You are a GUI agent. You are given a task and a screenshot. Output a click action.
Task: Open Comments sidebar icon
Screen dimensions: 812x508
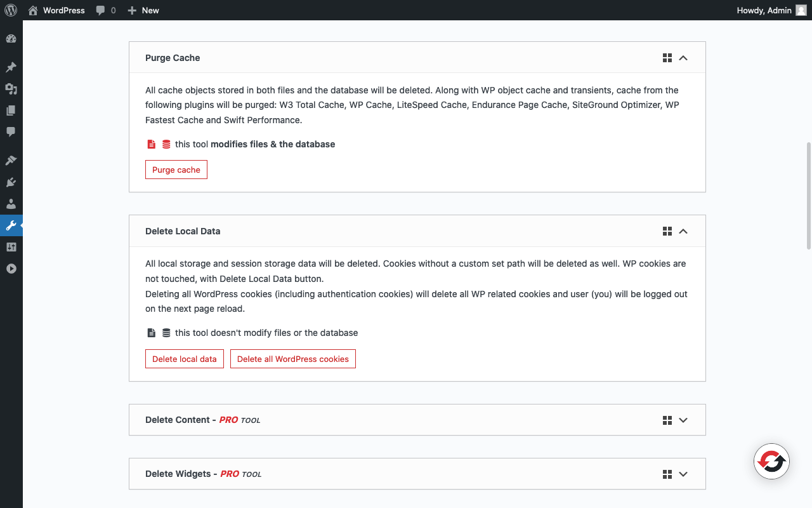[x=11, y=132]
